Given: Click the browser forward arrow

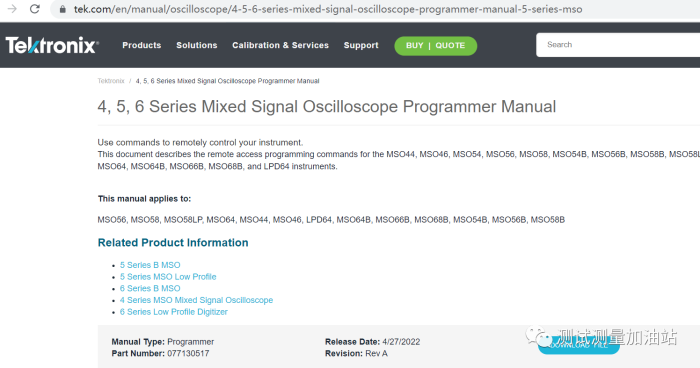Looking at the screenshot, I should tap(12, 9).
